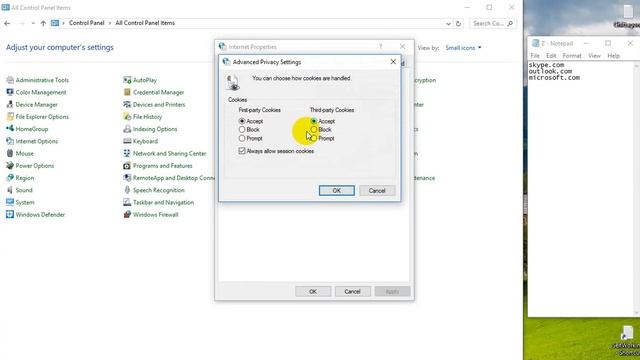This screenshot has height=360, width=640.
Task: Open AutoPlay icon
Action: 127,80
